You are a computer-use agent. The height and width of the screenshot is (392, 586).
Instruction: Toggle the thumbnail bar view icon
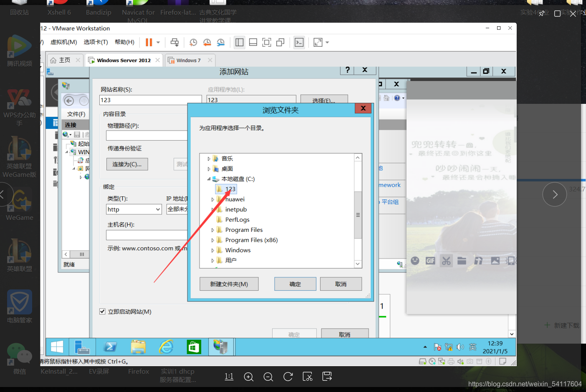[253, 42]
